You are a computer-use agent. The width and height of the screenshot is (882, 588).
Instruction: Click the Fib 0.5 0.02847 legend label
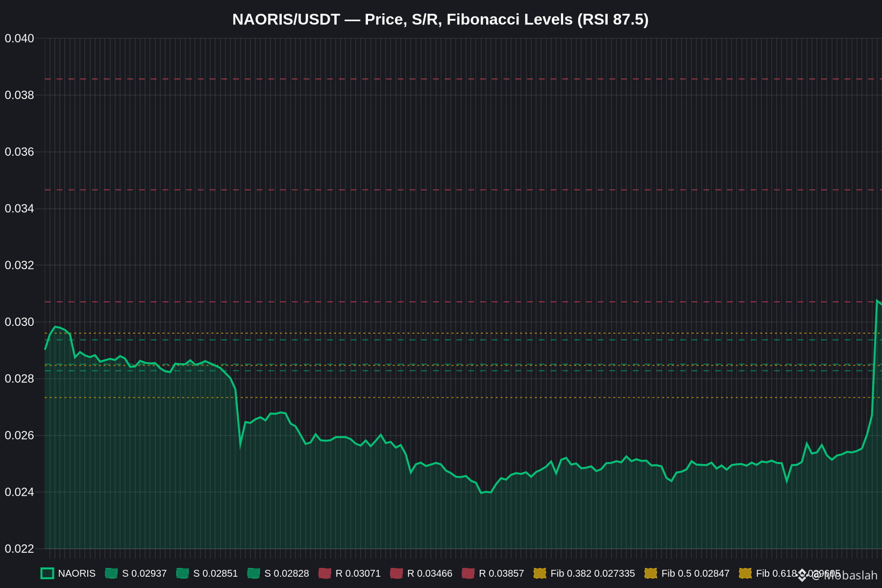tap(695, 573)
